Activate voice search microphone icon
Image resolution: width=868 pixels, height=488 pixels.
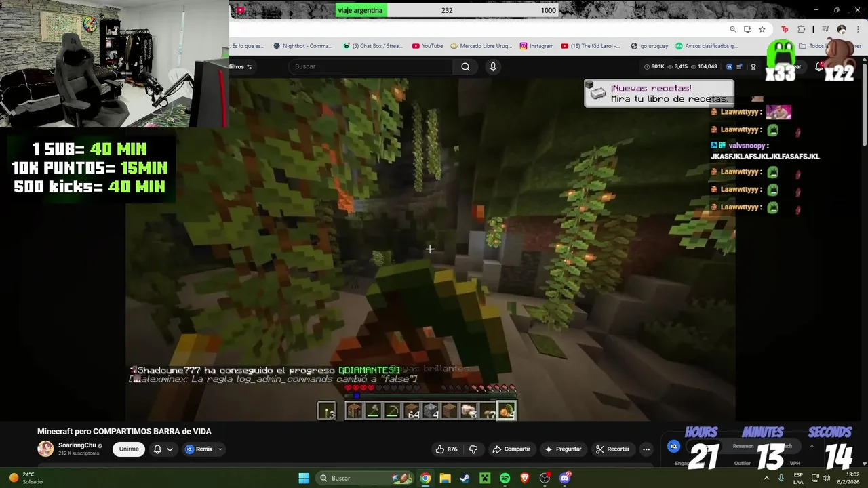(493, 66)
